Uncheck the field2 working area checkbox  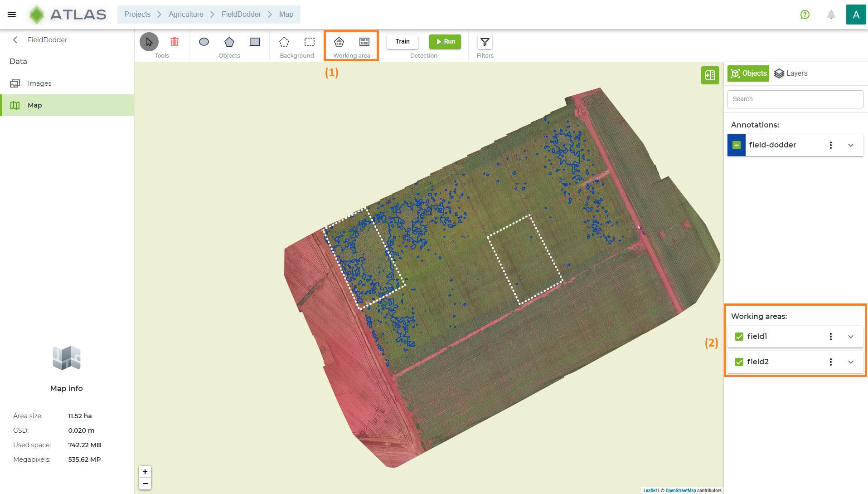point(739,362)
